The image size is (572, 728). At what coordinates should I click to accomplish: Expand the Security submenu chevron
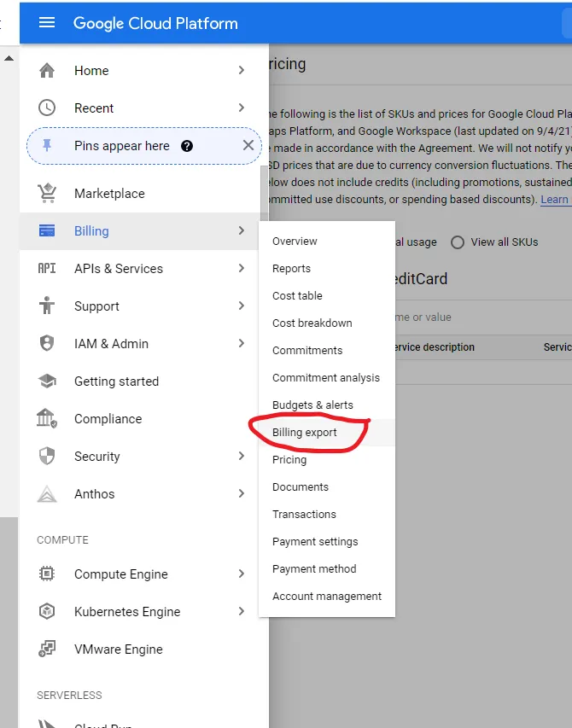click(241, 456)
